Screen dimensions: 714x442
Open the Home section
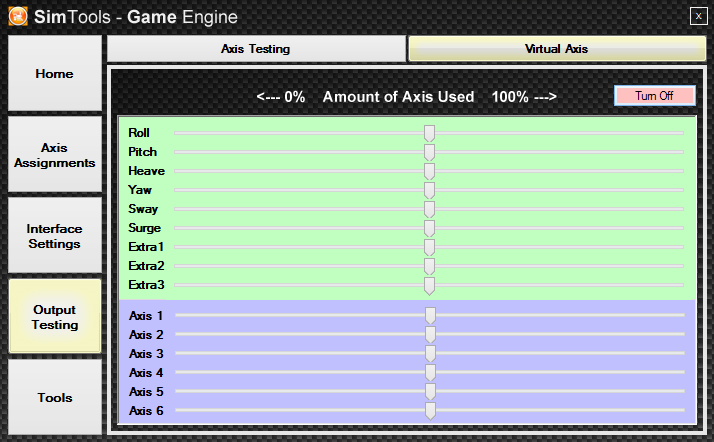point(54,75)
